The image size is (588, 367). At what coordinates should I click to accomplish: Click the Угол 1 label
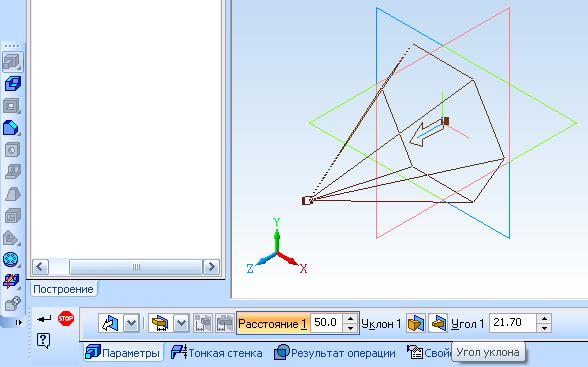(x=468, y=323)
